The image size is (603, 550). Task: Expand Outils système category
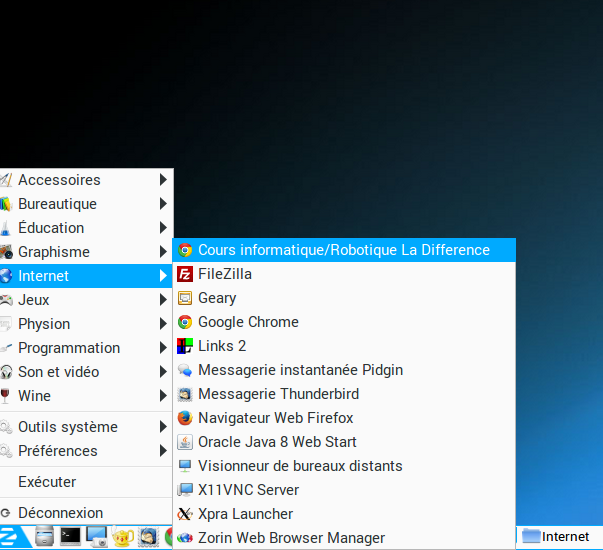(x=86, y=427)
